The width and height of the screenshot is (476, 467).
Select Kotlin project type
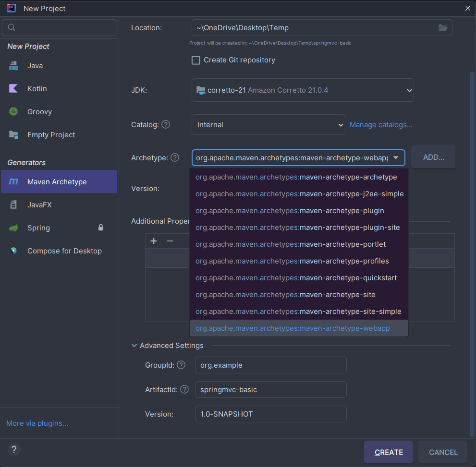point(59,88)
